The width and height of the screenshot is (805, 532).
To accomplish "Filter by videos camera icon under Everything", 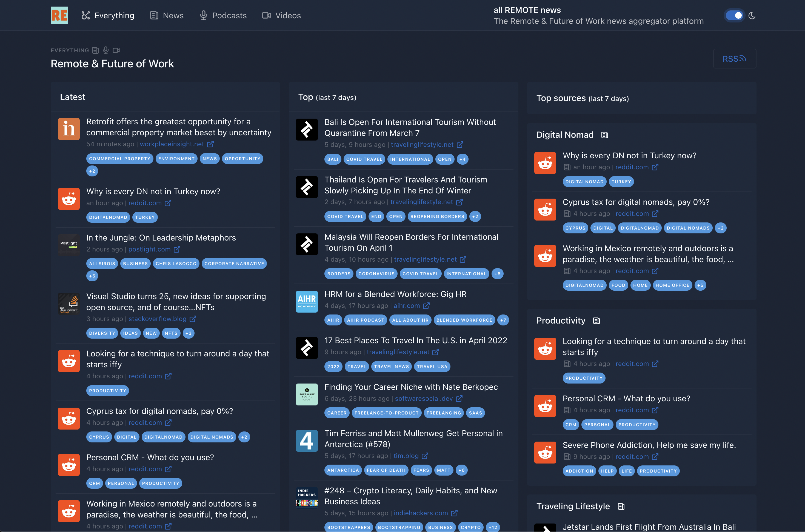I will coord(116,50).
